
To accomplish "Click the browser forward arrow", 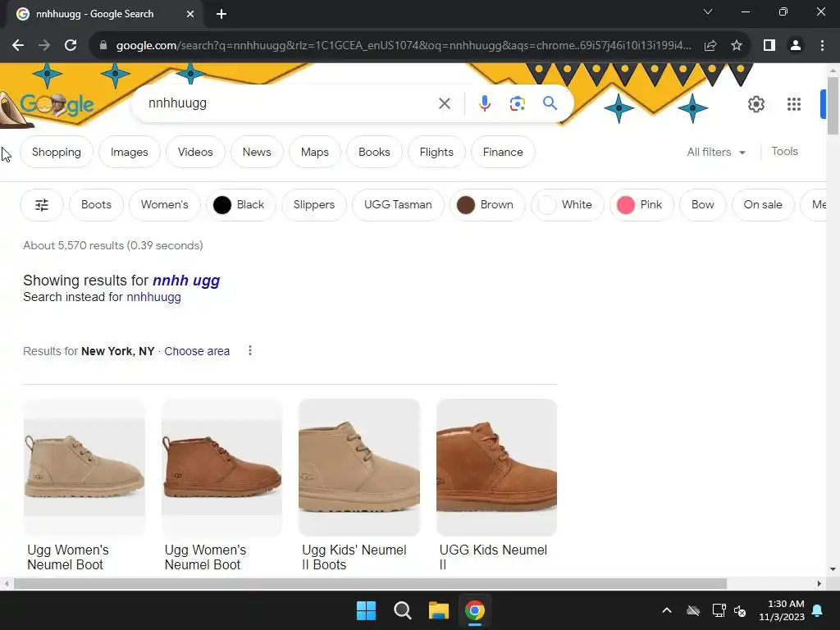I will tap(44, 46).
